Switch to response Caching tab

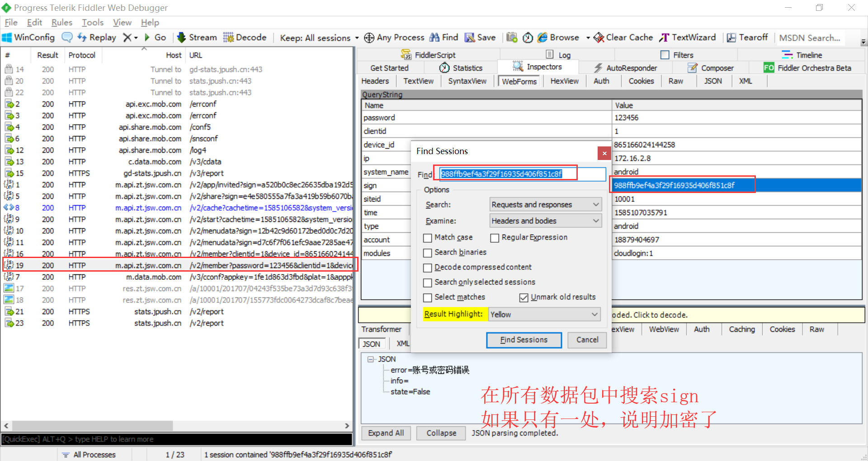click(742, 329)
